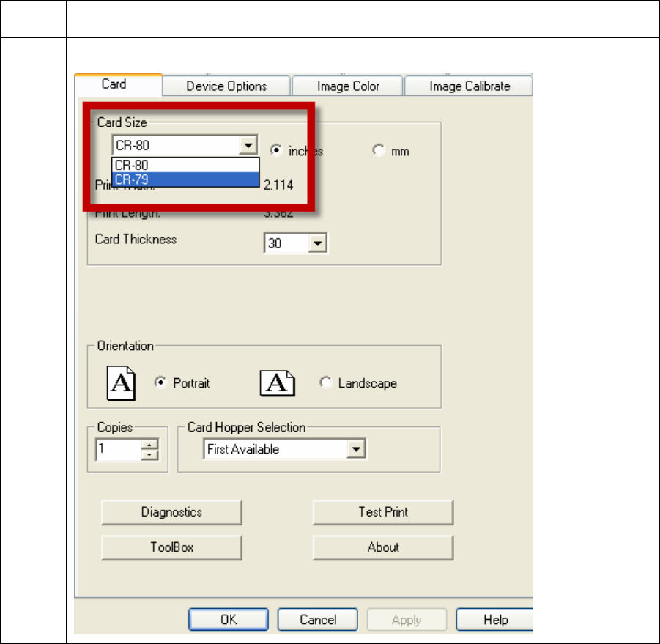This screenshot has height=644, width=660.
Task: Switch to the Device Options tab
Action: (x=226, y=86)
